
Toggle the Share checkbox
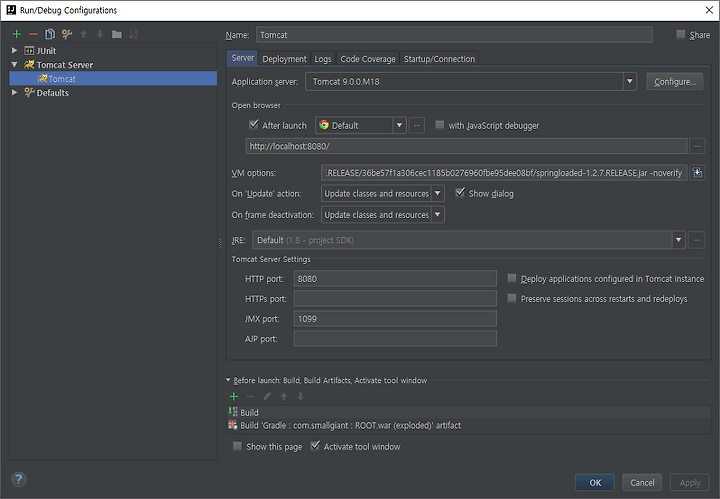click(x=681, y=34)
